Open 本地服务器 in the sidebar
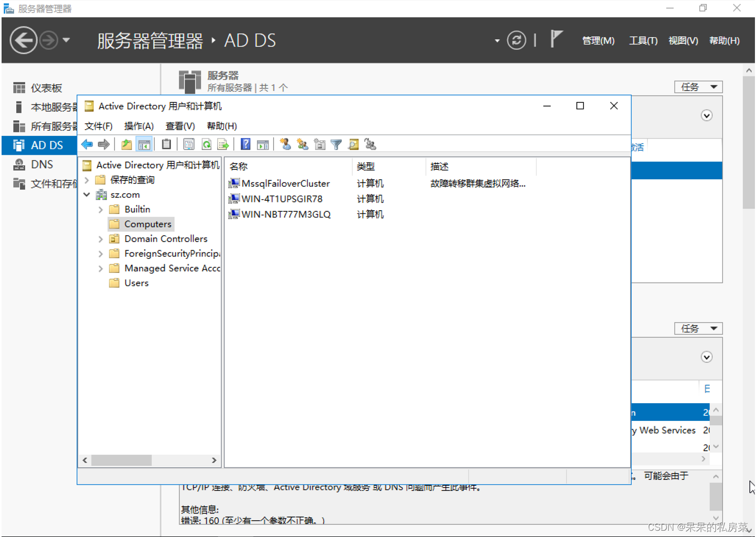The image size is (756, 537). (x=39, y=107)
